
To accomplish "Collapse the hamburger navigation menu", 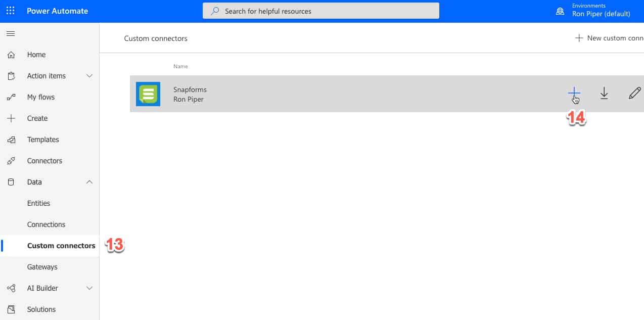I will coord(11,34).
